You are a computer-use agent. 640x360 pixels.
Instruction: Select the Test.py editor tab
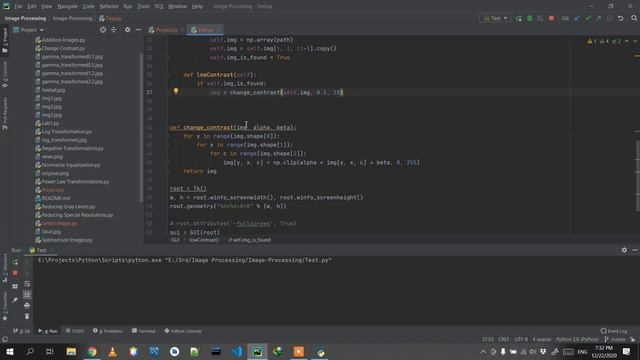pyautogui.click(x=204, y=30)
